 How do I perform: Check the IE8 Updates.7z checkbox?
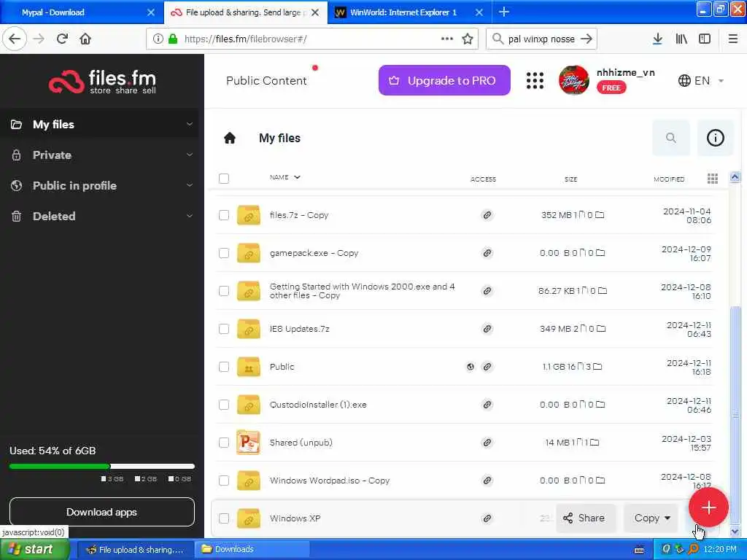[224, 329]
